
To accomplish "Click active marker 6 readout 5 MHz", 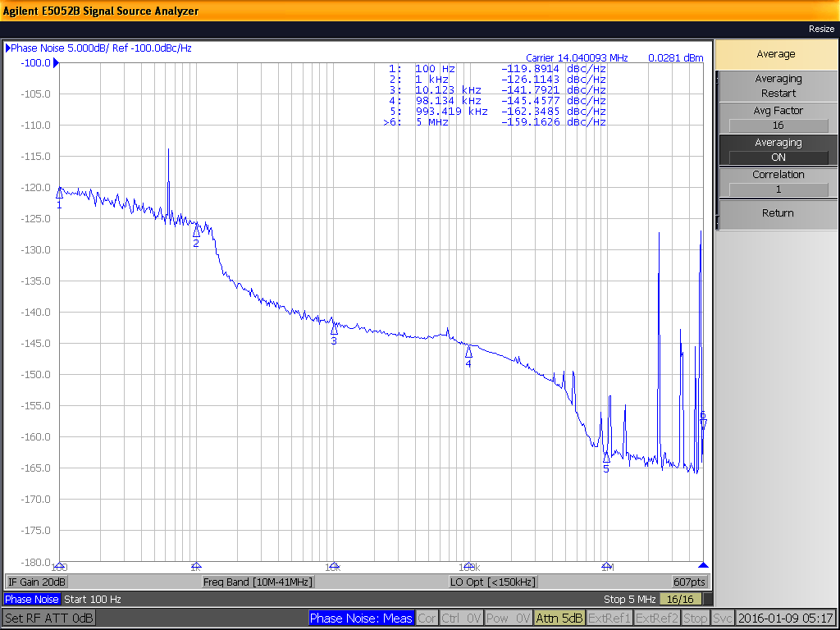I will [x=495, y=122].
